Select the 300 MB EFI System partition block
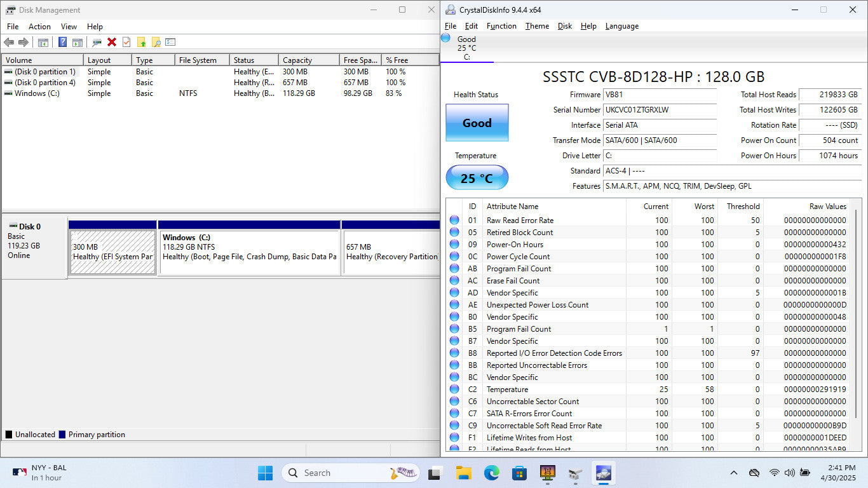The width and height of the screenshot is (868, 488). (x=112, y=252)
